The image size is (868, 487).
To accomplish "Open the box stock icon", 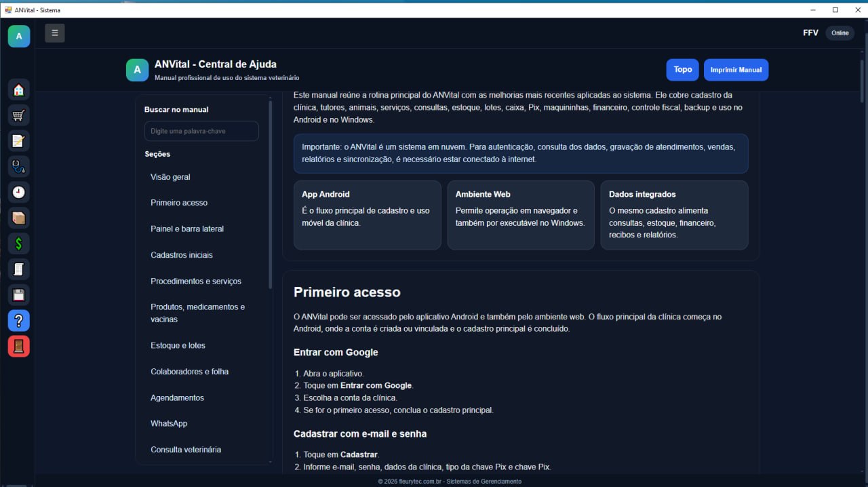I will coord(18,218).
